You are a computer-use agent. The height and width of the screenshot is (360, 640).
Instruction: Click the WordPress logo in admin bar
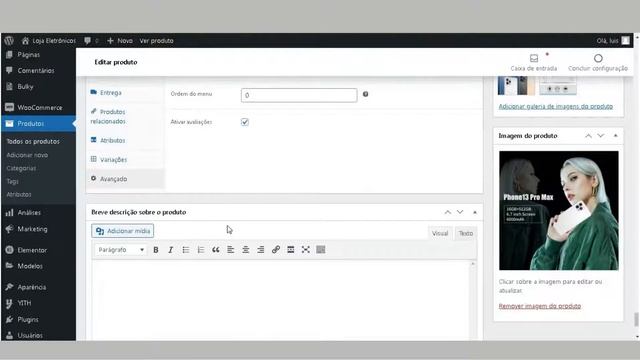[x=9, y=40]
